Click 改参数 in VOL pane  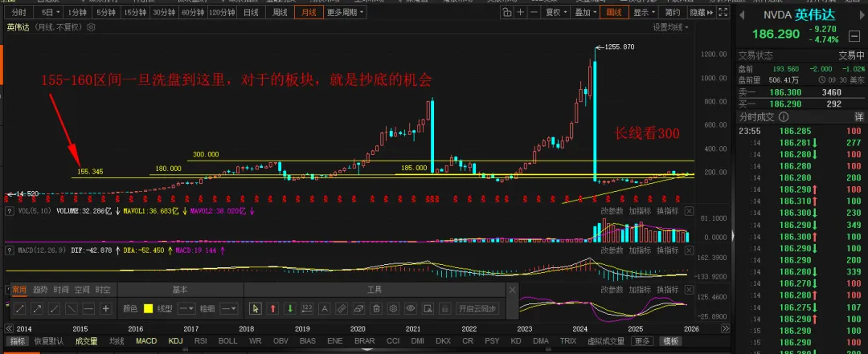click(x=612, y=211)
